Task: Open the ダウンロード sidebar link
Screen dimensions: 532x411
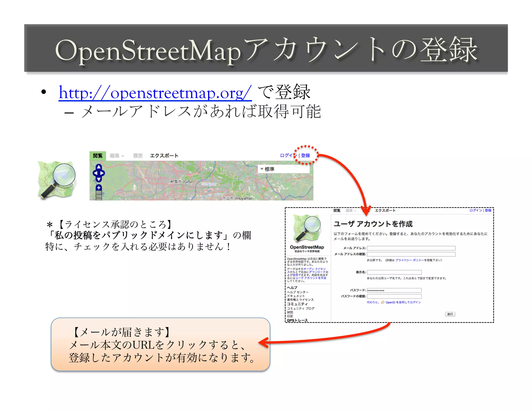Action: point(317,272)
